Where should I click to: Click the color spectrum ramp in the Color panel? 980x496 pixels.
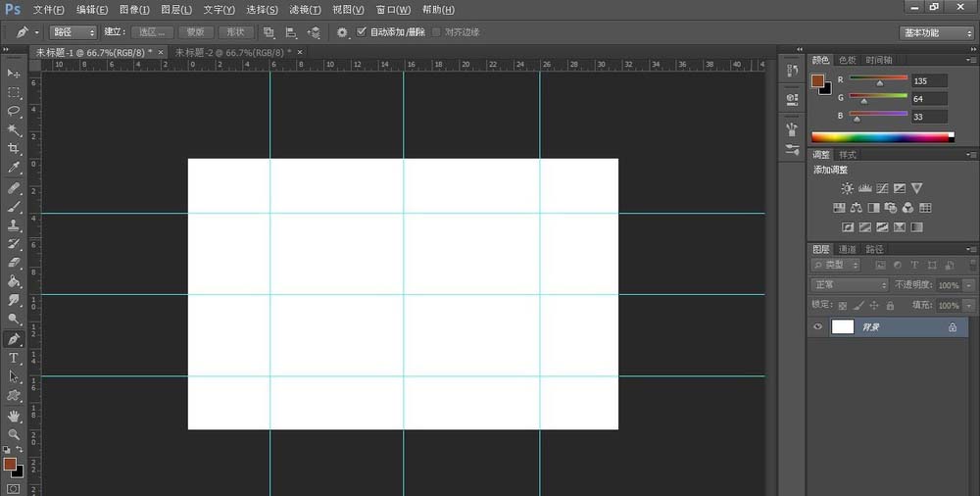881,136
